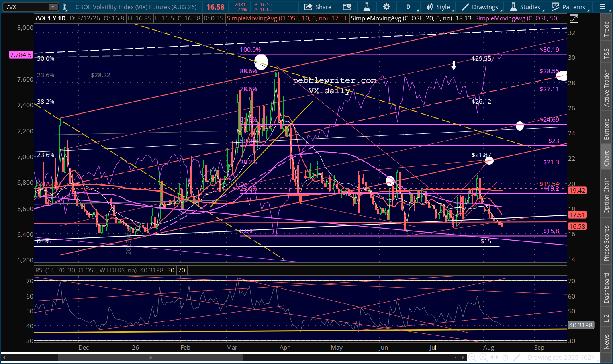Click the CBOE Volatility Index Futures description
The image size is (613, 364).
point(137,7)
